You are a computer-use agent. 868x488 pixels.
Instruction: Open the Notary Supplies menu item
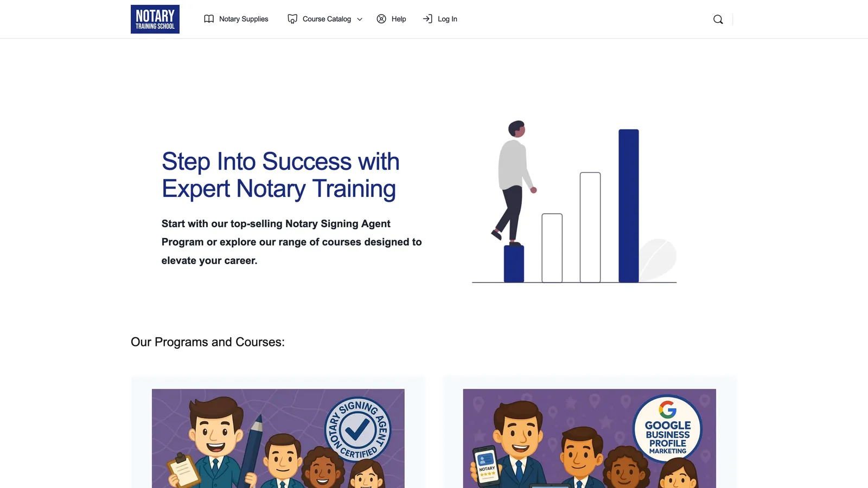[x=244, y=19]
